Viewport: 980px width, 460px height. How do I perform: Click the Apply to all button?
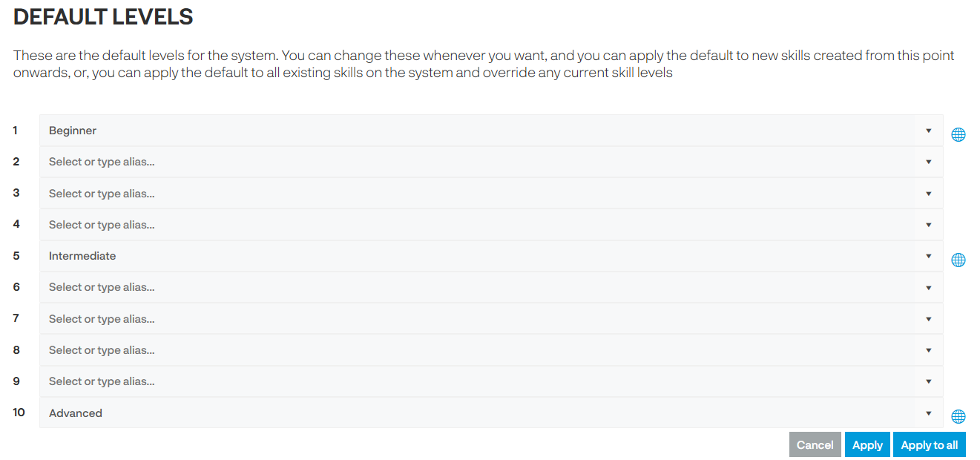coord(930,445)
